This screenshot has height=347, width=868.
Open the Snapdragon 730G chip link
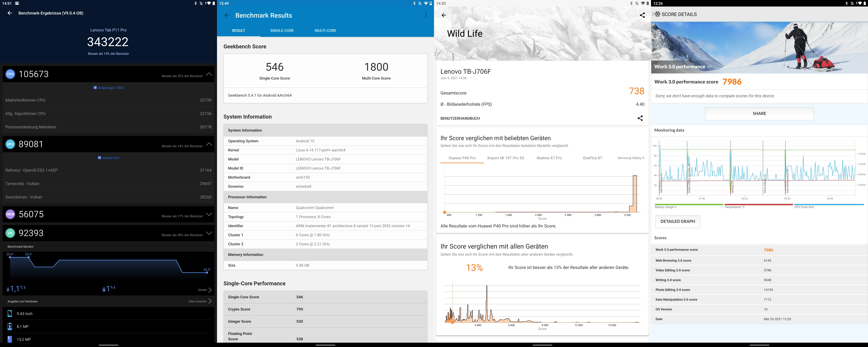point(108,88)
